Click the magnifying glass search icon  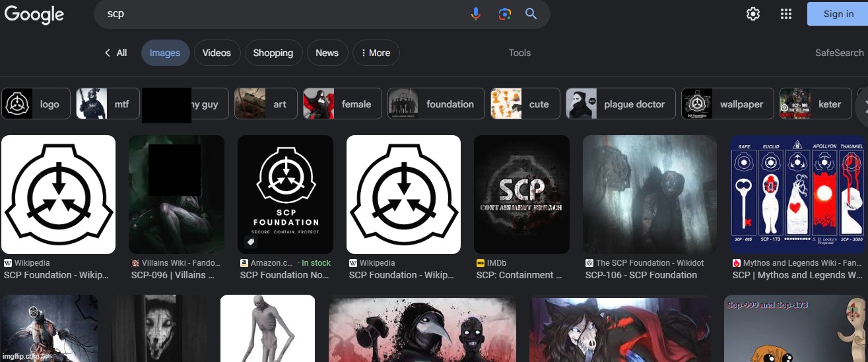pos(531,14)
